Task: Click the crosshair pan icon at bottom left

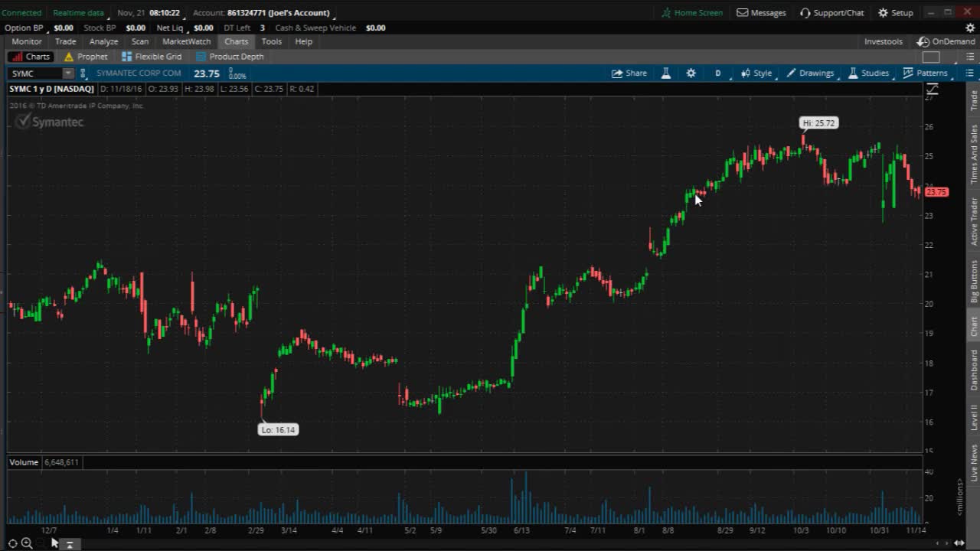Action: (x=13, y=543)
